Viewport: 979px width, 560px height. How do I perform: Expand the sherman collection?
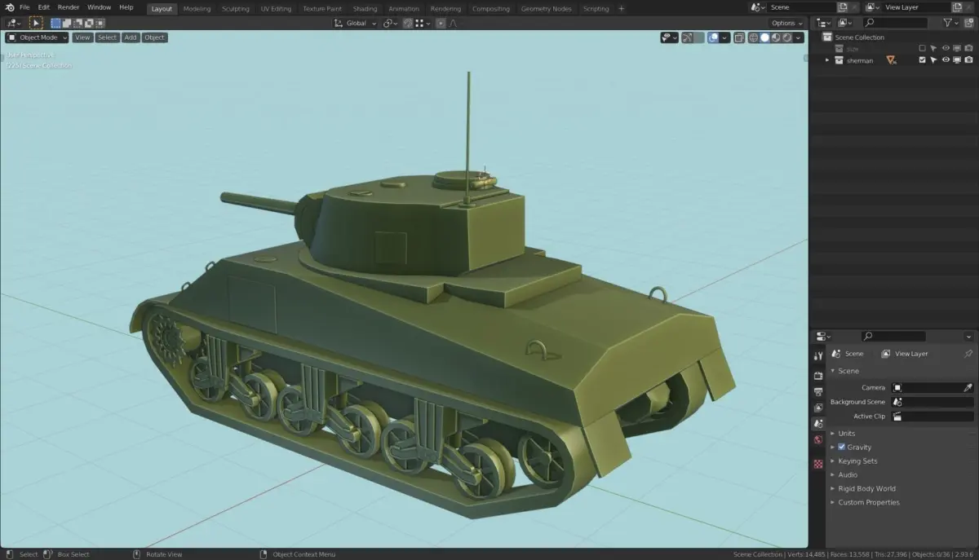[x=827, y=60]
